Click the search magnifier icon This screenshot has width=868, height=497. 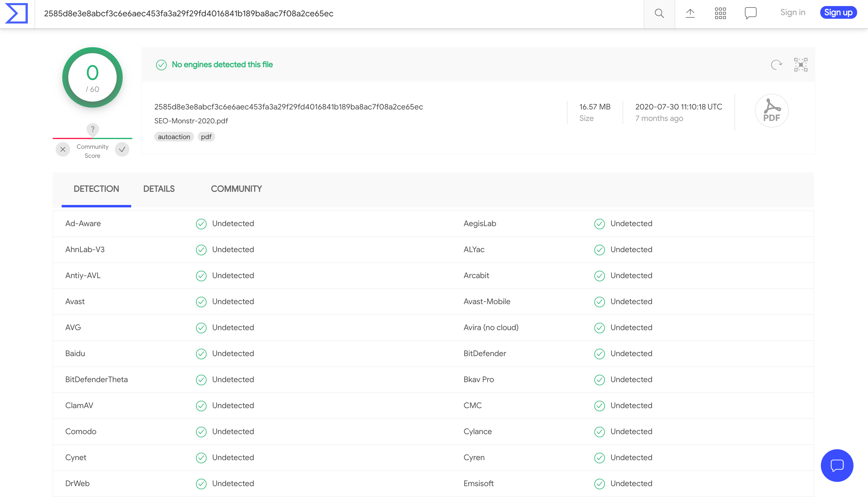click(x=659, y=14)
